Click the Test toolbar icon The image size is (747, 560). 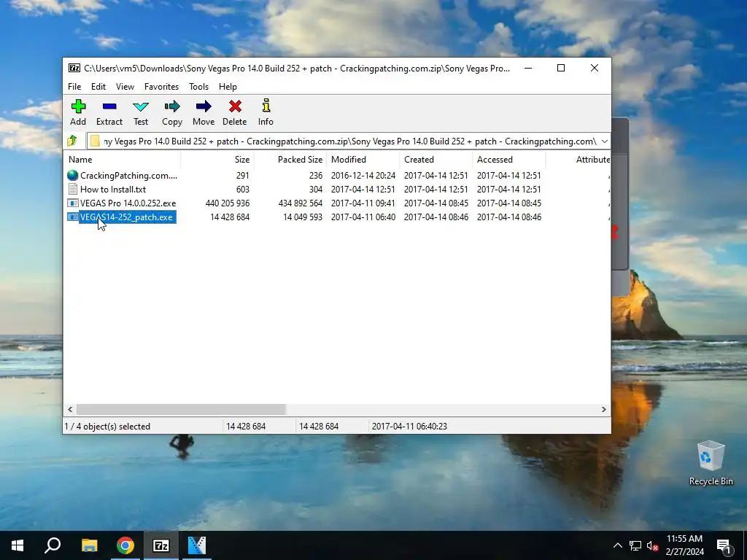(141, 106)
